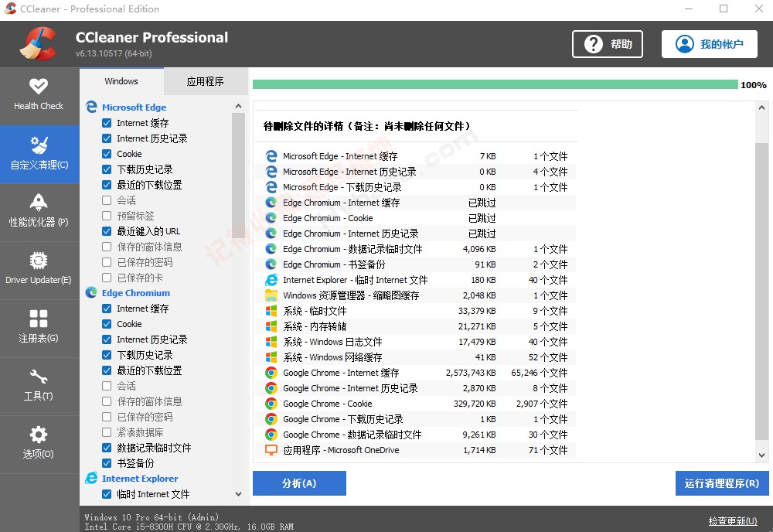Click folder icon of Windows 资源管理器 result
Viewport: 773px width, 532px height.
(271, 295)
